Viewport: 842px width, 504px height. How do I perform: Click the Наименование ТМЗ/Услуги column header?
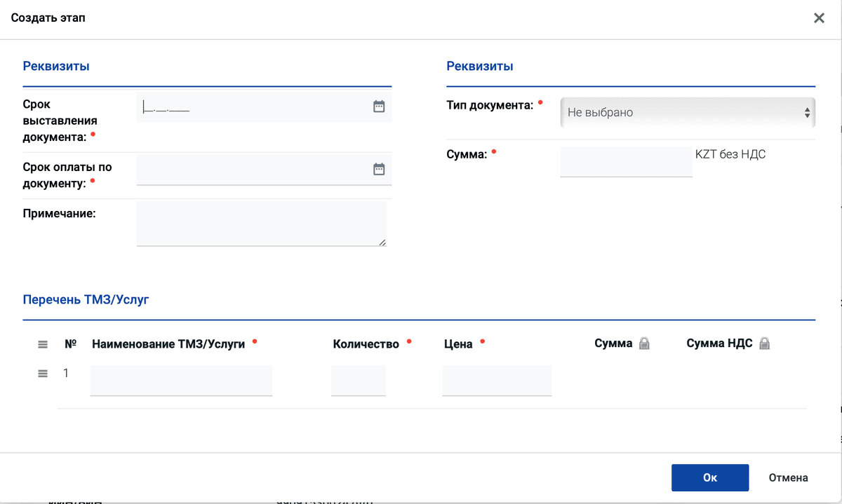click(x=168, y=344)
